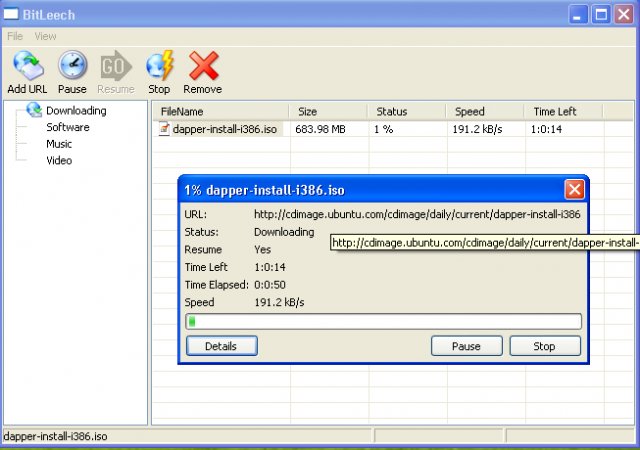Image resolution: width=640 pixels, height=450 pixels.
Task: Open the View menu
Action: pyautogui.click(x=45, y=36)
